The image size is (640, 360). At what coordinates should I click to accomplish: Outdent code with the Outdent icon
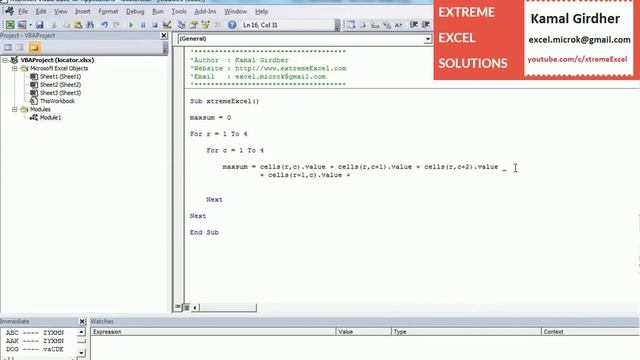click(x=426, y=25)
